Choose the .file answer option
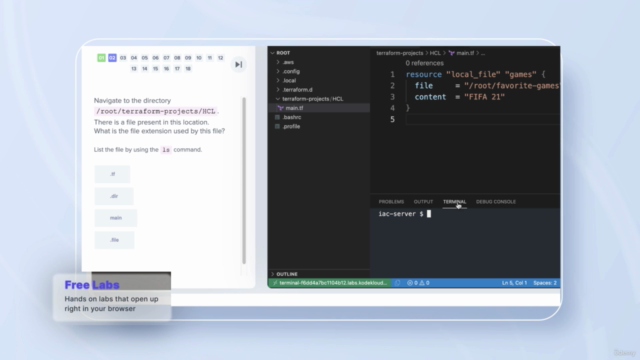This screenshot has height=360, width=640. point(114,240)
